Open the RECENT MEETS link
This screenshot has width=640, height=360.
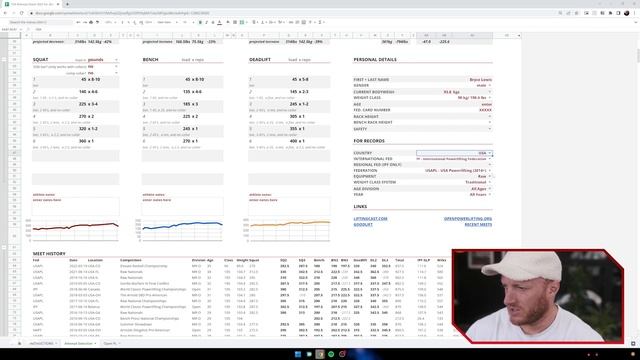(x=478, y=224)
